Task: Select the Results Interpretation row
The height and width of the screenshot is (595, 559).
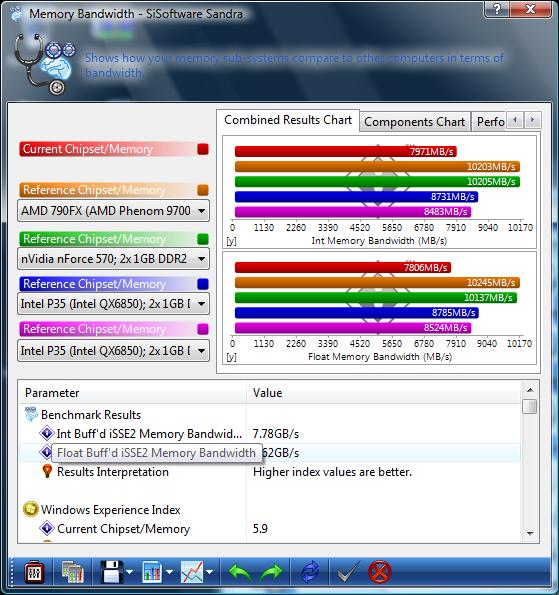Action: point(269,472)
